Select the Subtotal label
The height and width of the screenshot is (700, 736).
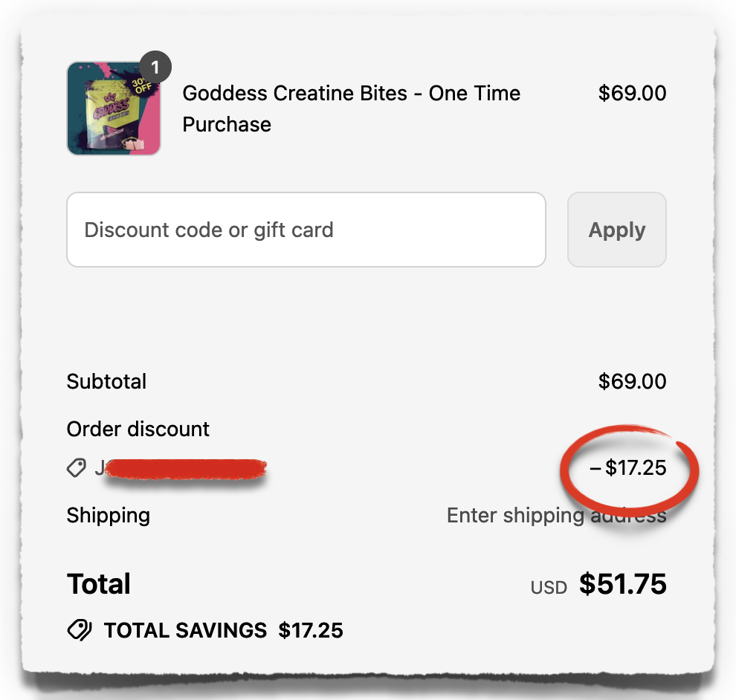coord(106,381)
